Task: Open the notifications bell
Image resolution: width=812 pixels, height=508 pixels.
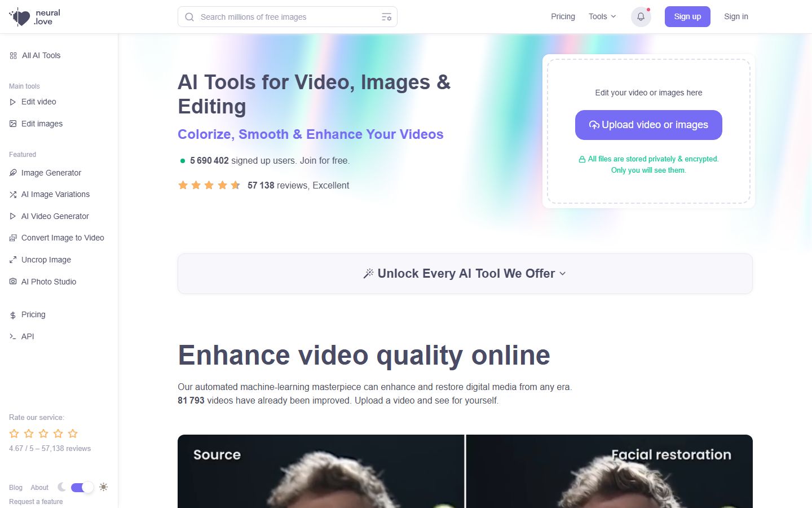Action: coord(641,17)
